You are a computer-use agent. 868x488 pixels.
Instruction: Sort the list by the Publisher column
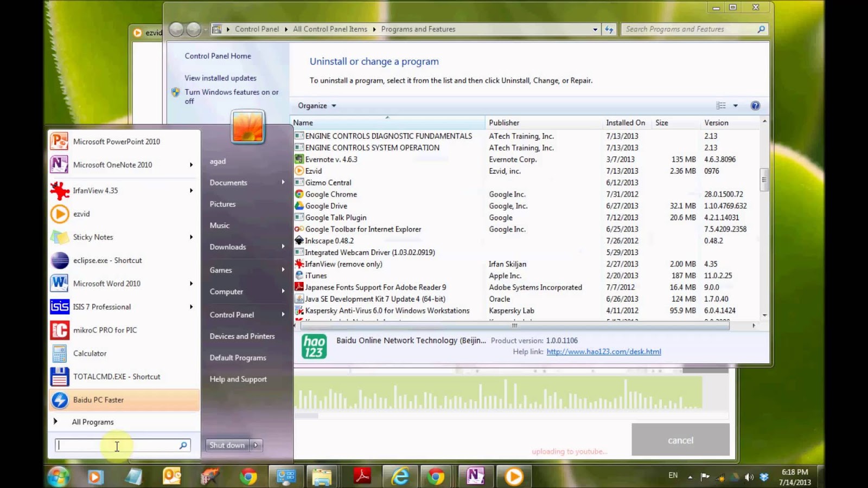544,123
